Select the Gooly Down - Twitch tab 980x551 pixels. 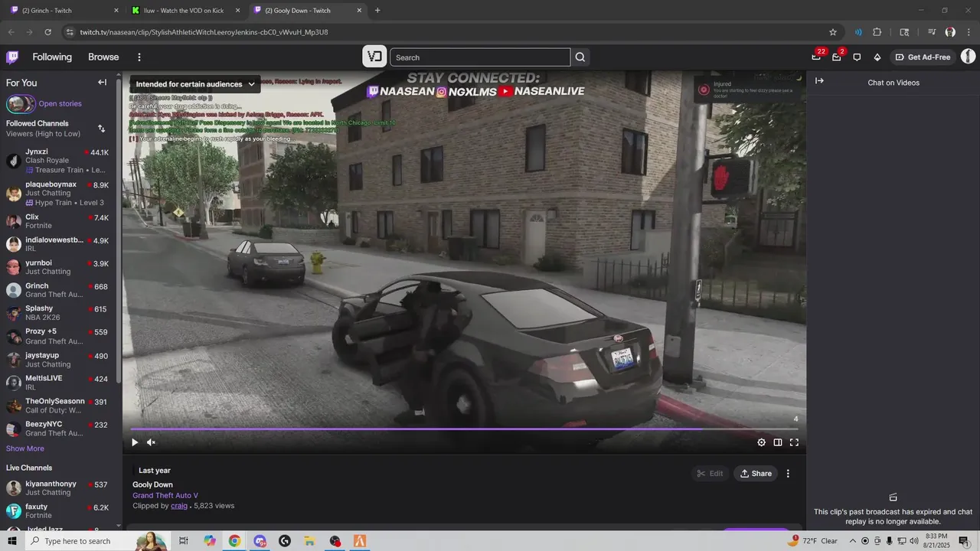[x=308, y=11]
